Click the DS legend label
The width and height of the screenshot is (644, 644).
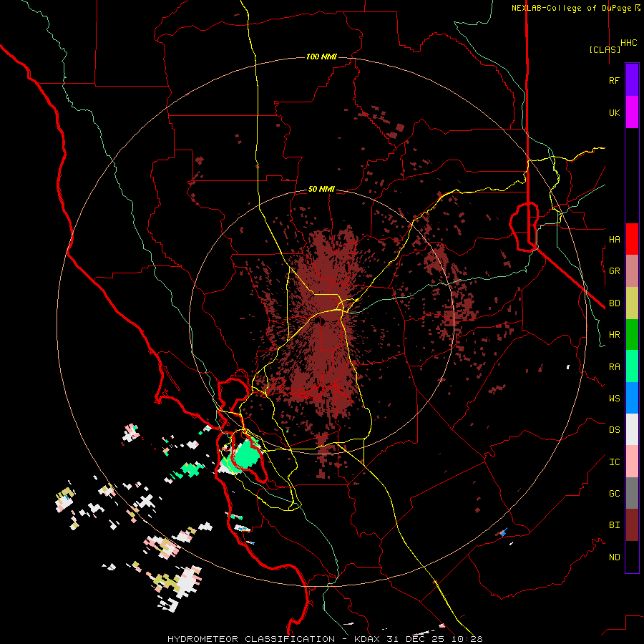click(614, 430)
